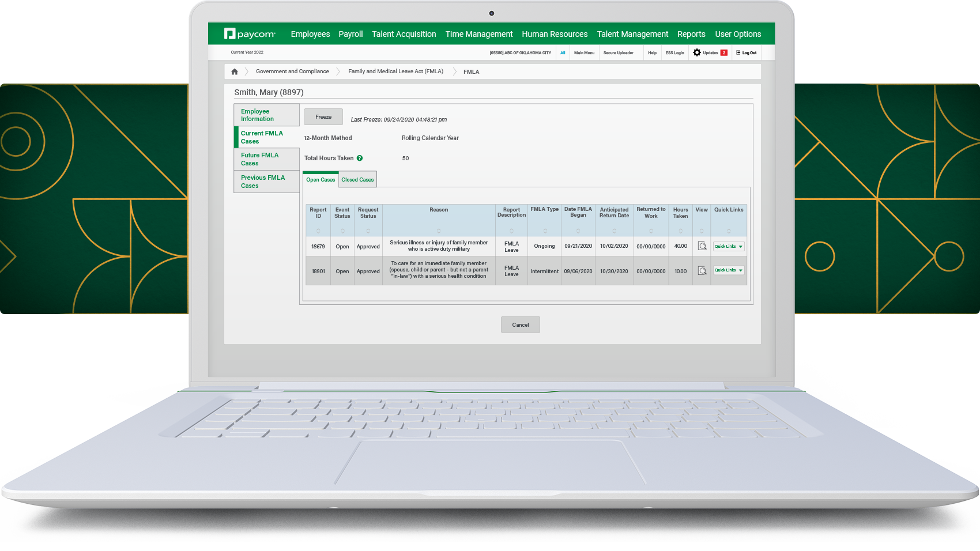Open the view icon for report 18901
Viewport: 980px width, 551px height.
click(702, 271)
